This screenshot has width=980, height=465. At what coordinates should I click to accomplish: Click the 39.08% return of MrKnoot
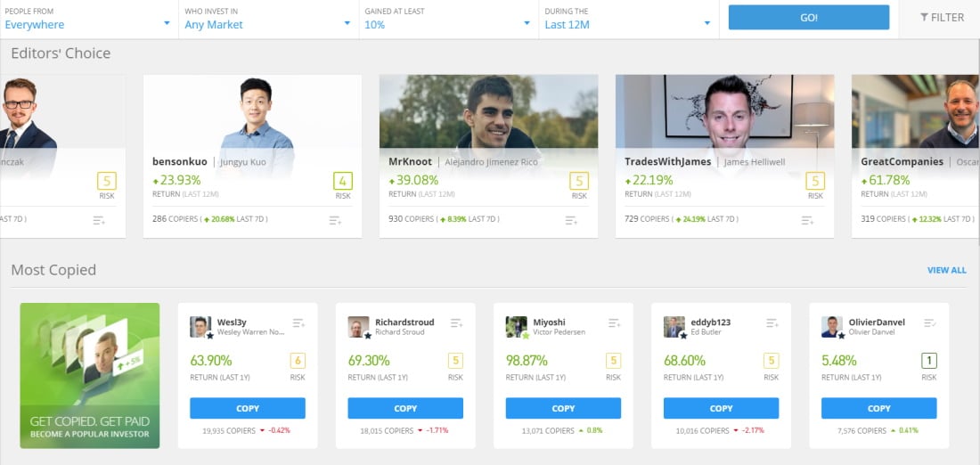(x=413, y=181)
